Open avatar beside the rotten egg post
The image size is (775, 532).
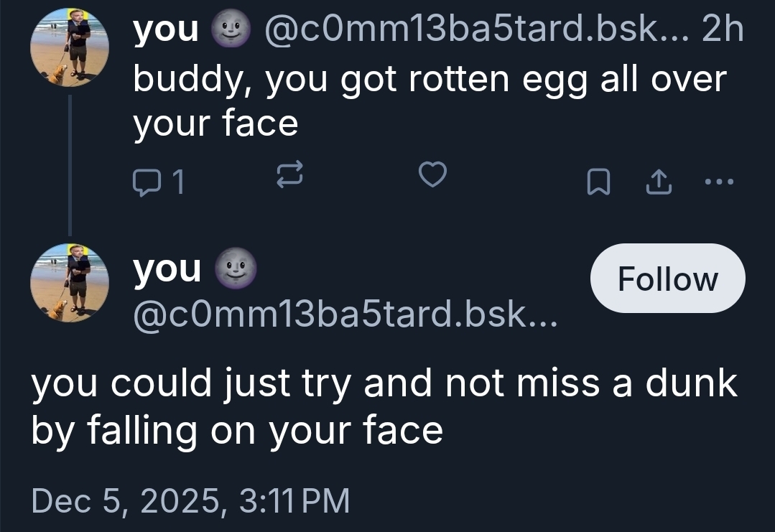(70, 47)
